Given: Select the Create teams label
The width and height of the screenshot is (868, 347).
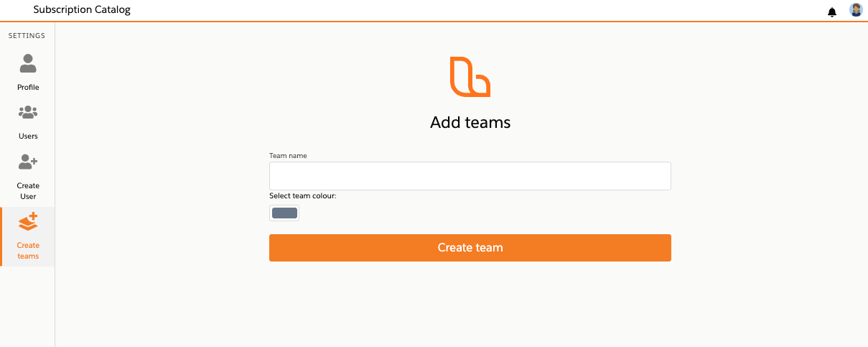Looking at the screenshot, I should tap(28, 251).
